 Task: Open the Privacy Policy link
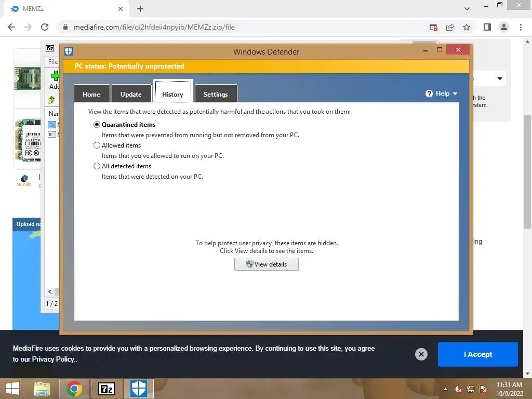pyautogui.click(x=53, y=359)
